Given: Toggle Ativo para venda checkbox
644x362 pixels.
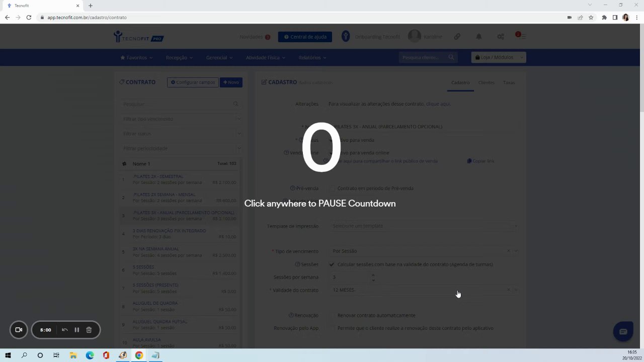Looking at the screenshot, I should click(x=332, y=140).
